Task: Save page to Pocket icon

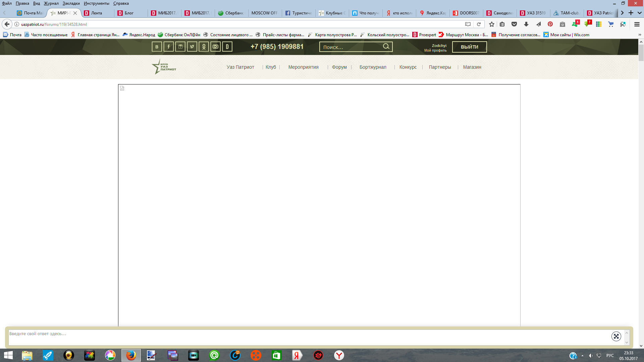Action: pyautogui.click(x=514, y=24)
